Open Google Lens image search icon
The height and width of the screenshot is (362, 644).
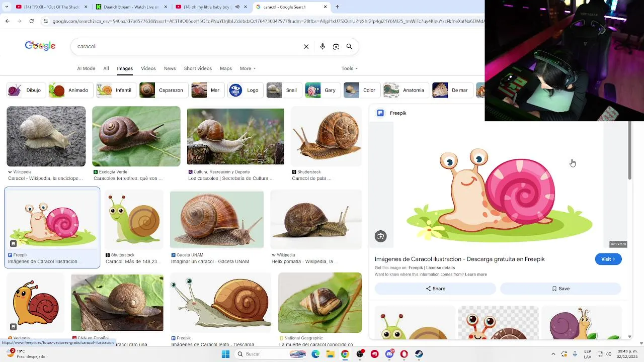(x=336, y=46)
